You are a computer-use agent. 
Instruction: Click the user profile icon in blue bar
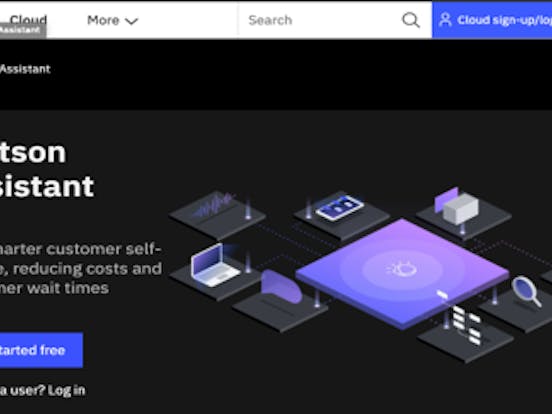445,20
